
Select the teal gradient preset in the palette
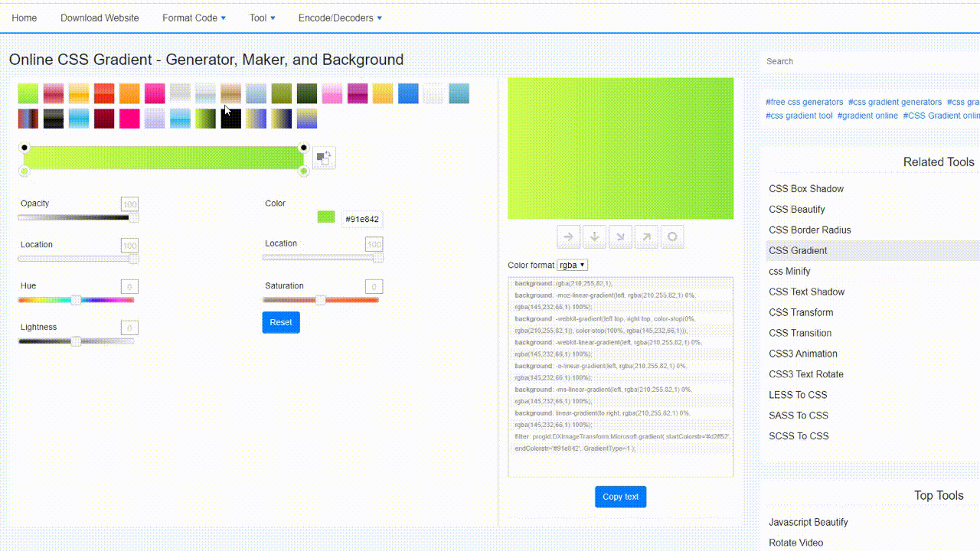click(459, 93)
